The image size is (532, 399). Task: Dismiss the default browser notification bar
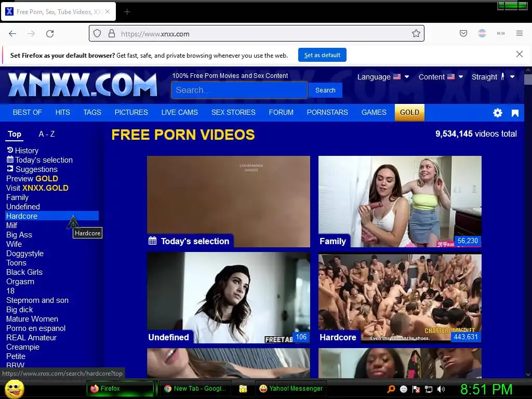pos(519,54)
